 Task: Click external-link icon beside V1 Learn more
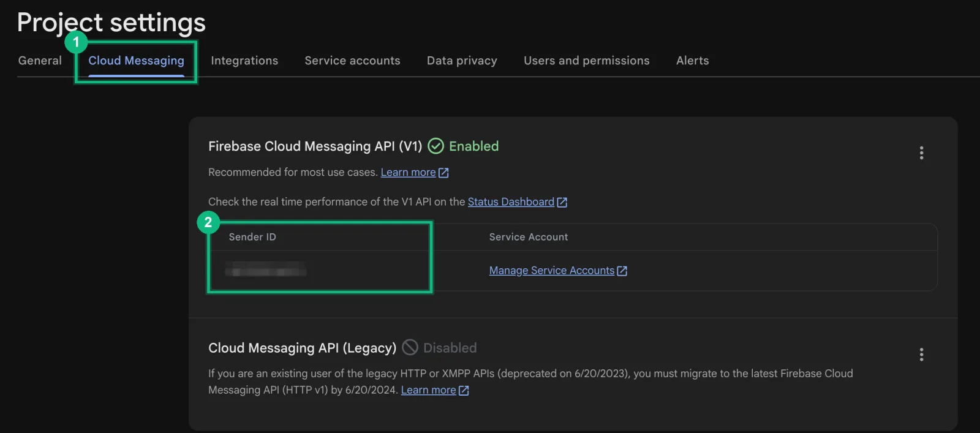coord(443,173)
